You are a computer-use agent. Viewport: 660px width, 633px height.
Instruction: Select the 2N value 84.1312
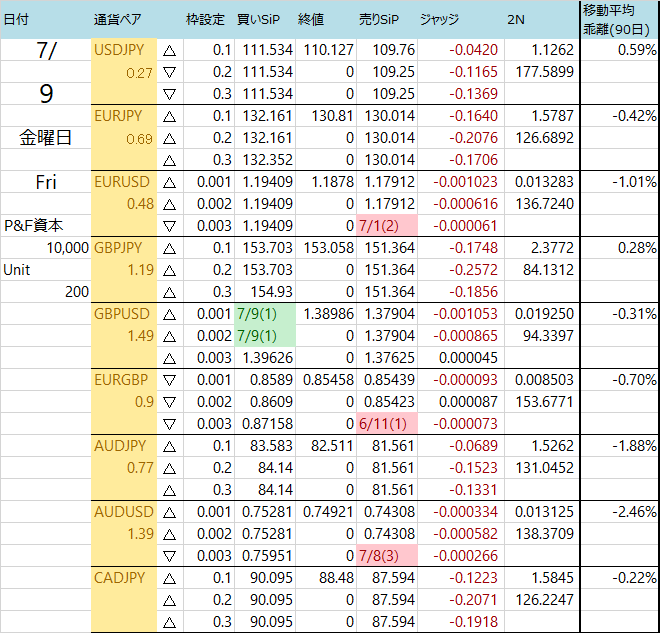pyautogui.click(x=542, y=270)
